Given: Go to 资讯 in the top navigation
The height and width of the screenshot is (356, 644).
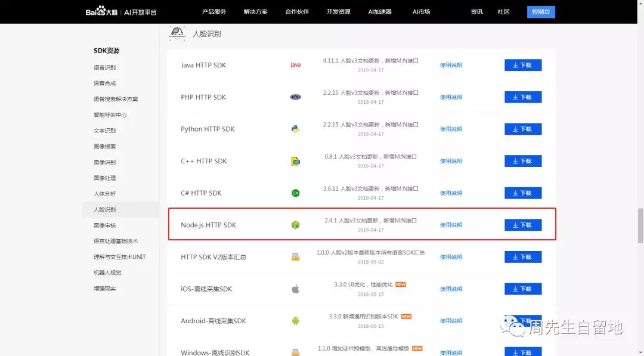Looking at the screenshot, I should (x=477, y=11).
